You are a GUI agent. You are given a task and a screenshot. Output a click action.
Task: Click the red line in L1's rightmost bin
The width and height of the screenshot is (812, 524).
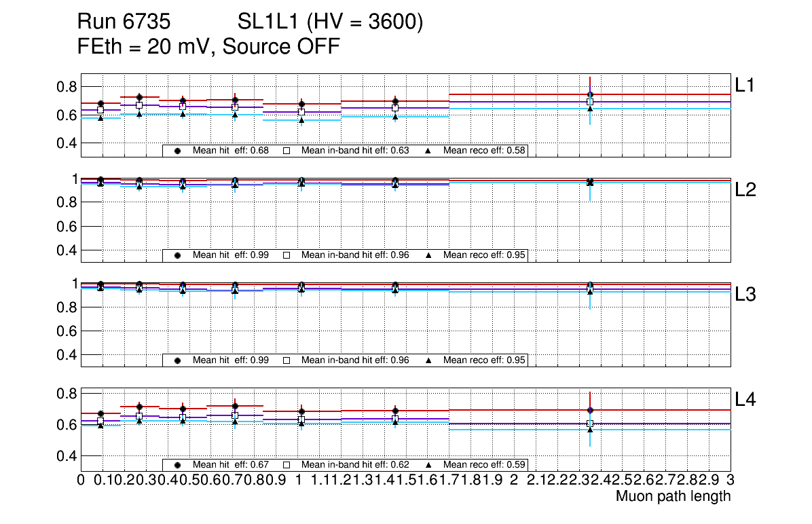point(659,94)
